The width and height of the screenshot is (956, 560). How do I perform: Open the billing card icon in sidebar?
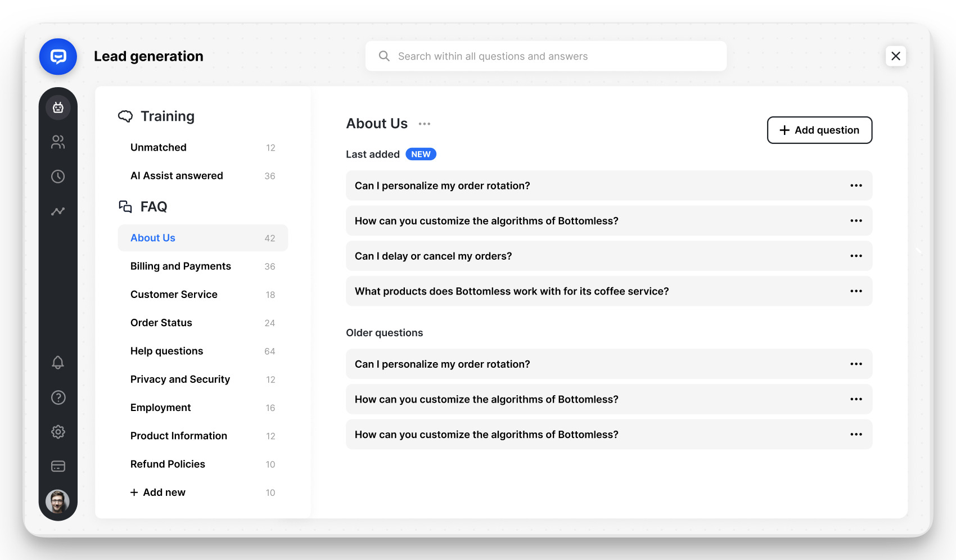58,466
